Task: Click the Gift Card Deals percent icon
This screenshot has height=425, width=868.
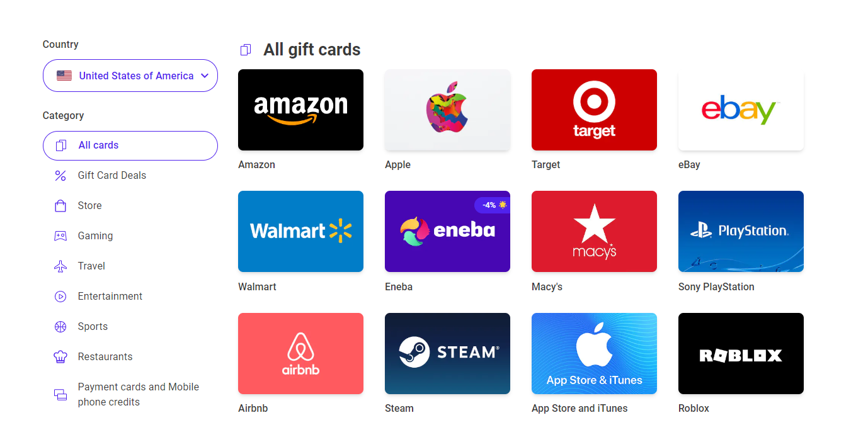Action: (x=60, y=176)
